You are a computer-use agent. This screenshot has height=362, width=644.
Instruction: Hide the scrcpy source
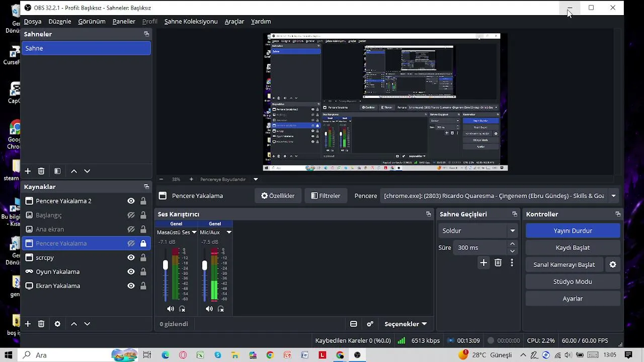pos(131,257)
